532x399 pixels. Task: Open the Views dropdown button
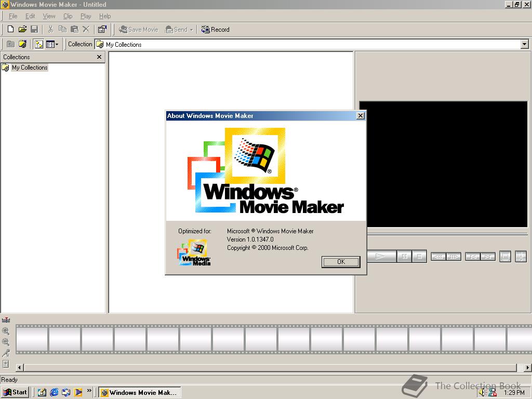52,44
